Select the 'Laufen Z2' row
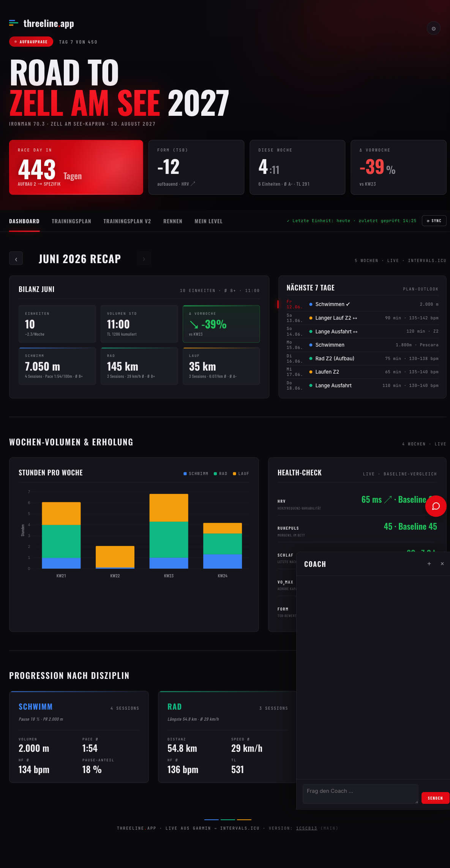Screen dimensions: 450x868 [x=363, y=372]
